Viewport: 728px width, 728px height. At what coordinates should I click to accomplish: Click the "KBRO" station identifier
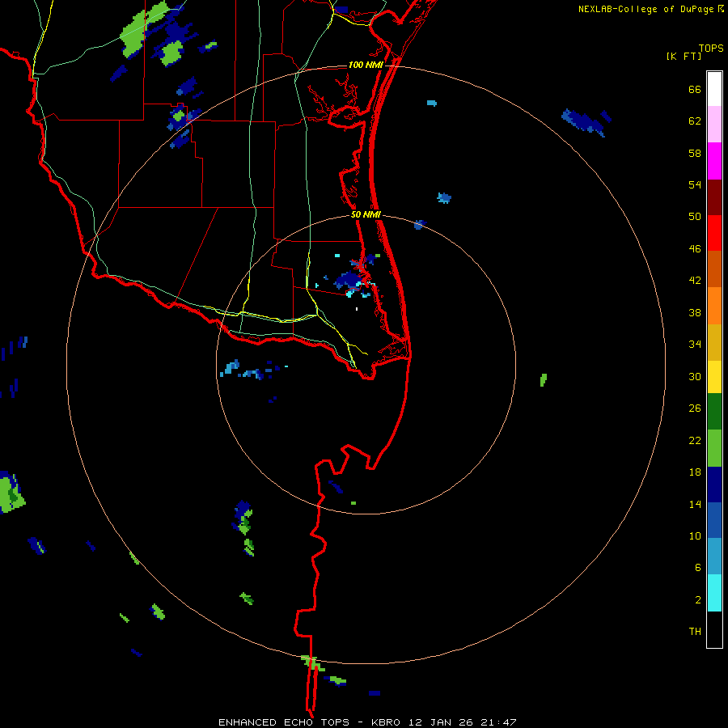tap(386, 722)
